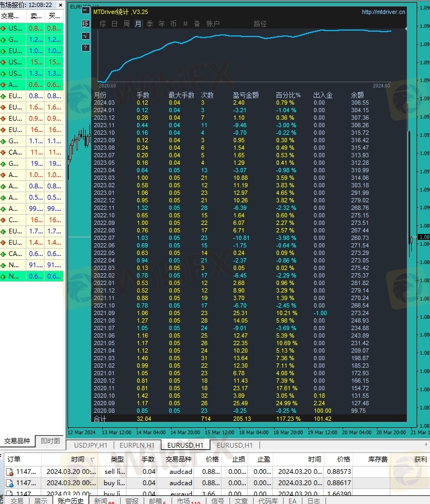Switch statistics to 周 weekly view

tap(127, 24)
